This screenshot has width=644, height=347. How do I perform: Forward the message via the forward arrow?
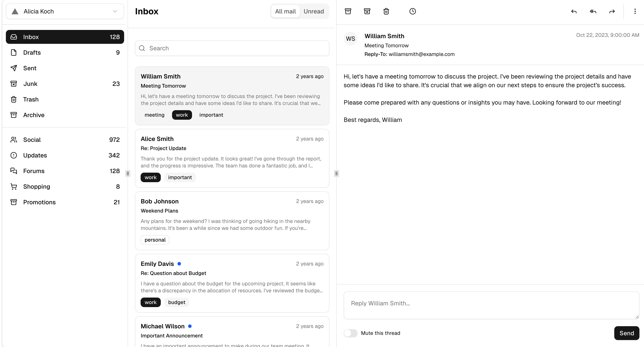tap(612, 11)
